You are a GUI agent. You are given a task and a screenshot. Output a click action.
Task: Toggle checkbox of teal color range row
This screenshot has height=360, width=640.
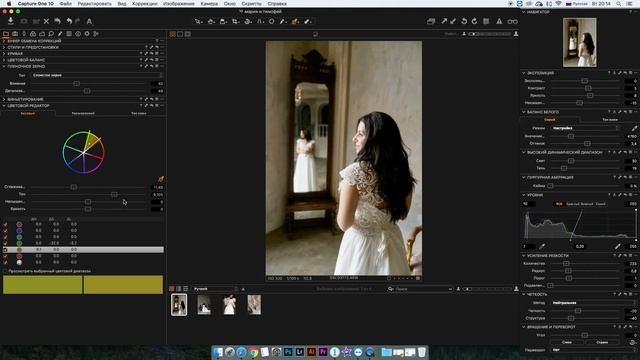[5, 237]
